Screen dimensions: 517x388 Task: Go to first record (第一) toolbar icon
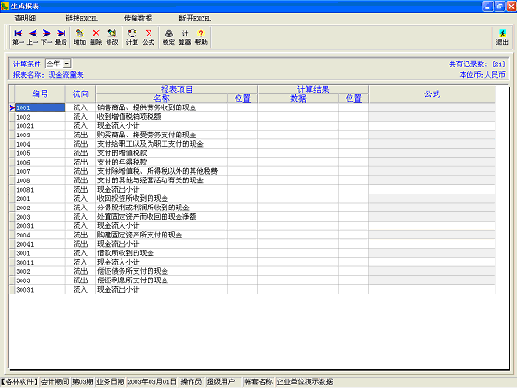coord(18,37)
